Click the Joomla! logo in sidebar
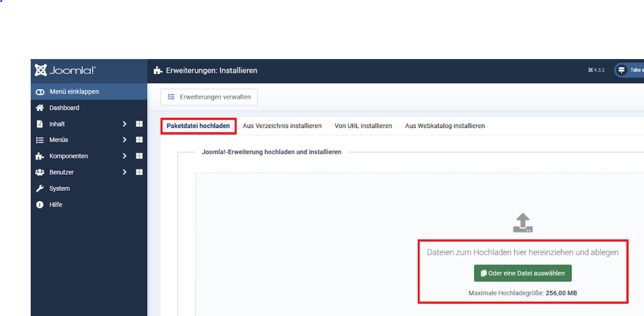The image size is (644, 316). tap(65, 71)
